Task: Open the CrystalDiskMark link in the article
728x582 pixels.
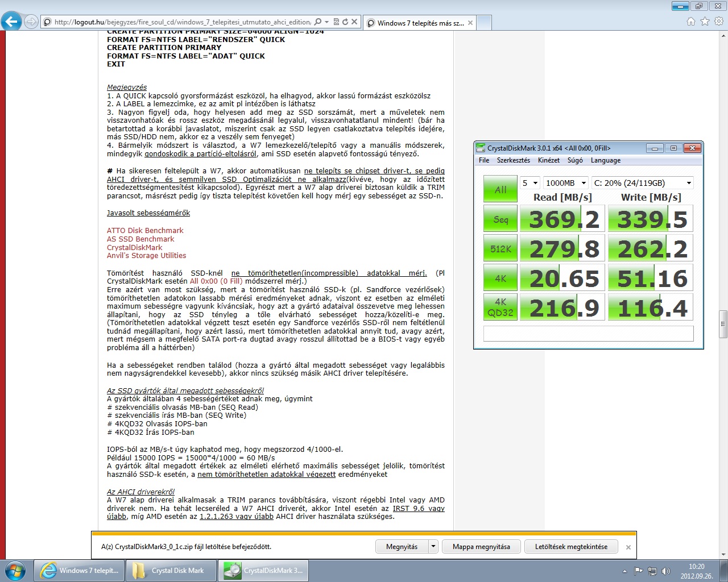Action: (x=135, y=248)
